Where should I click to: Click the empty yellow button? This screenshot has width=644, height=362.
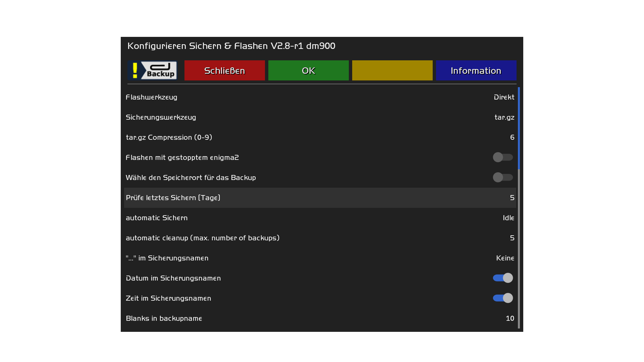coord(392,70)
